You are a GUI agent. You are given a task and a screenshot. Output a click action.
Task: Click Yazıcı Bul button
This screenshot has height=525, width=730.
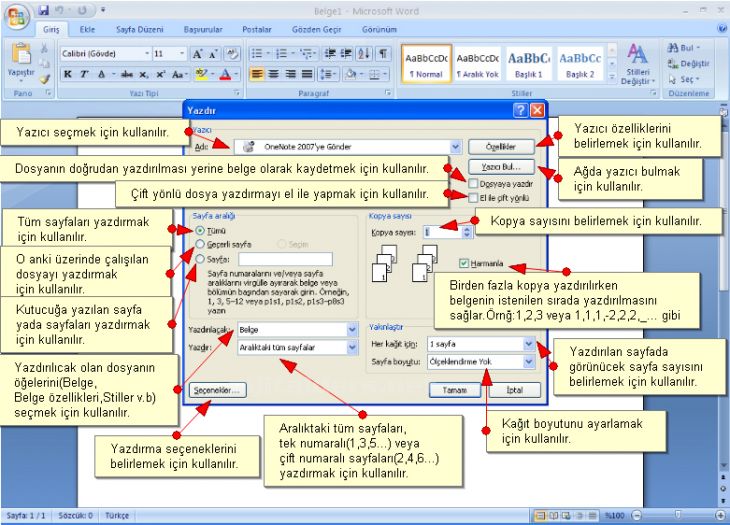[501, 167]
